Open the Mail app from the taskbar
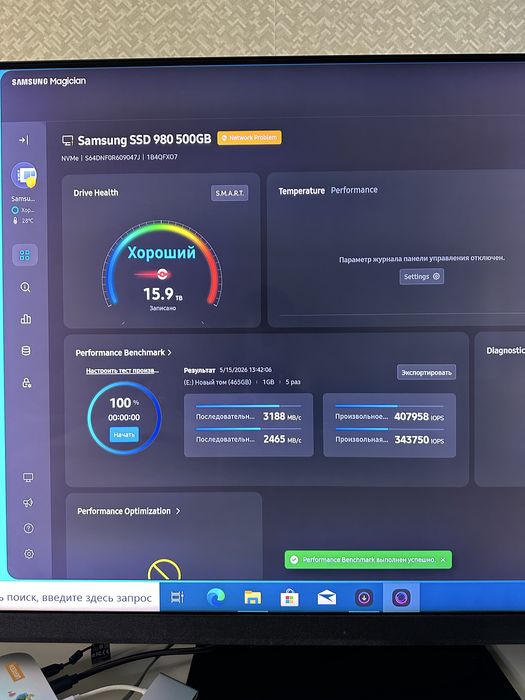Viewport: 525px width, 700px height. [327, 597]
